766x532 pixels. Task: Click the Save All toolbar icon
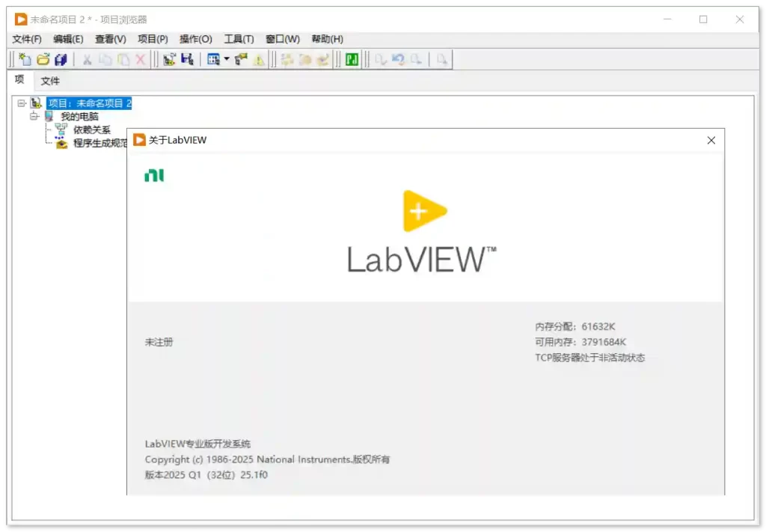pyautogui.click(x=61, y=60)
